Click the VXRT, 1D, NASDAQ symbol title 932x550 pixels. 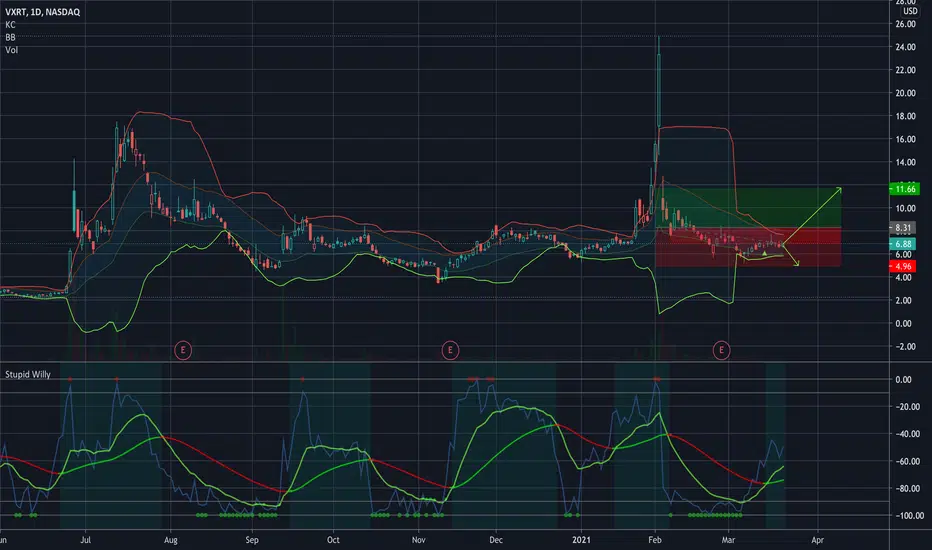coord(42,12)
